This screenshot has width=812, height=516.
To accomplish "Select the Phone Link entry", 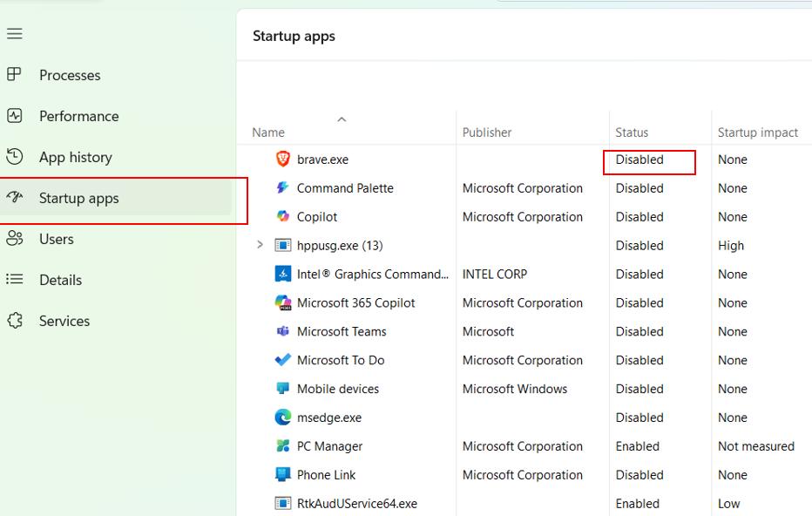I will [326, 474].
